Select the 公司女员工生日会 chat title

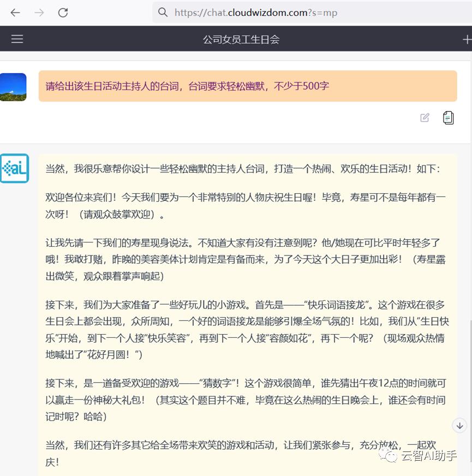[241, 39]
